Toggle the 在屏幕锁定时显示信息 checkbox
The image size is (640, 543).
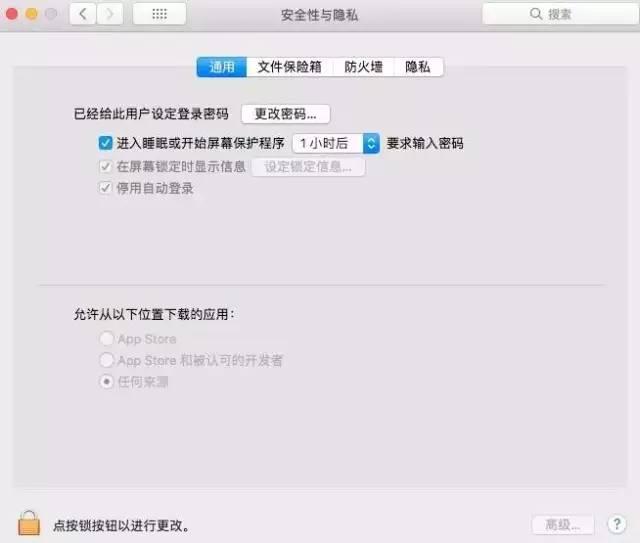click(105, 166)
